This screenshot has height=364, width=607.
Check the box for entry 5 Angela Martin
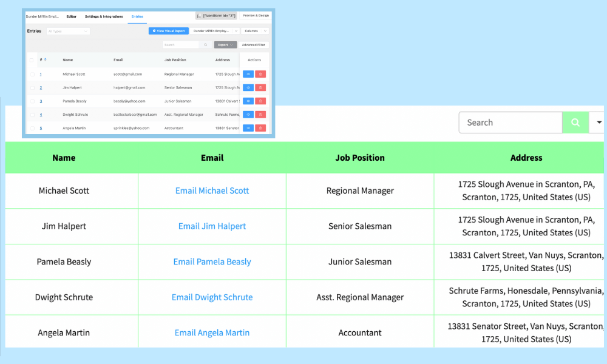coord(33,128)
